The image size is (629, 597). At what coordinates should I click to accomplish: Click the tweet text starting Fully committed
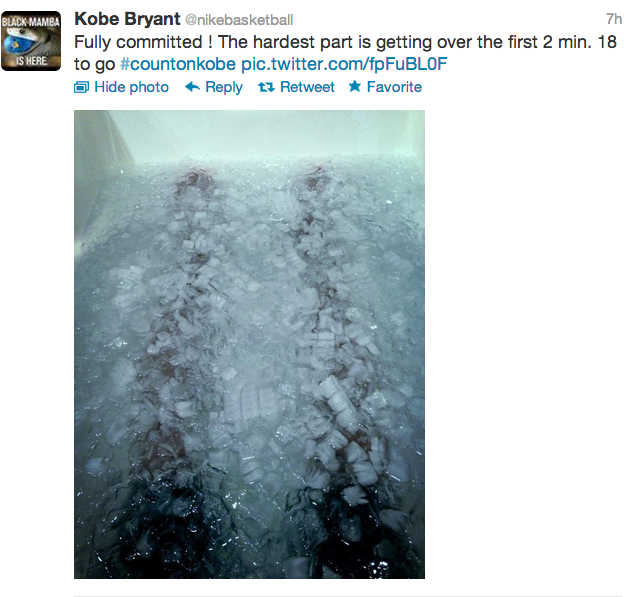pyautogui.click(x=345, y=53)
